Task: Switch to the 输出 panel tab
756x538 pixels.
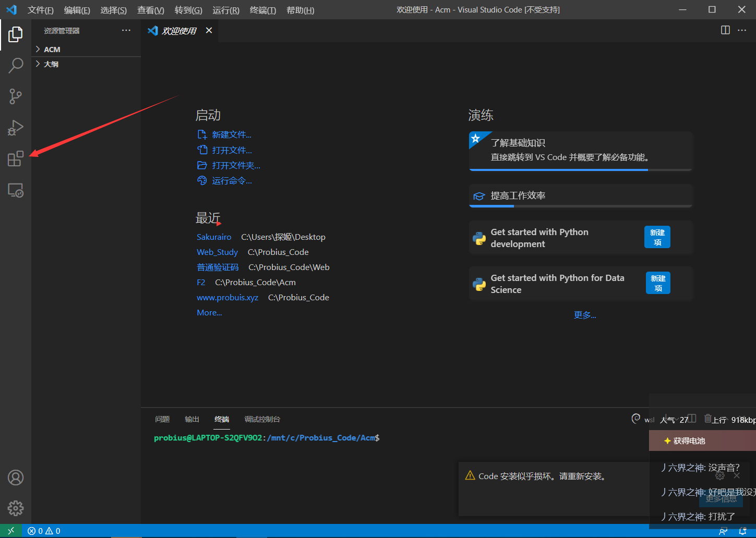Action: point(192,419)
